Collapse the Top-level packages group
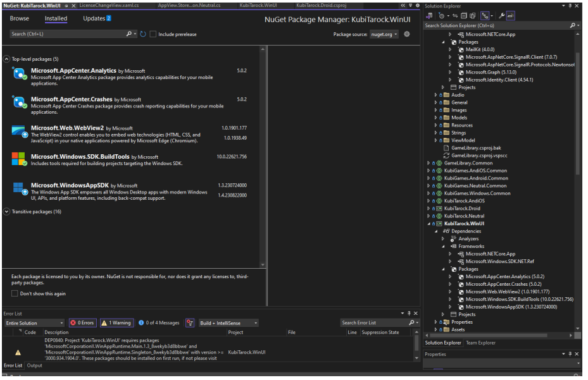The image size is (588, 380). click(6, 59)
